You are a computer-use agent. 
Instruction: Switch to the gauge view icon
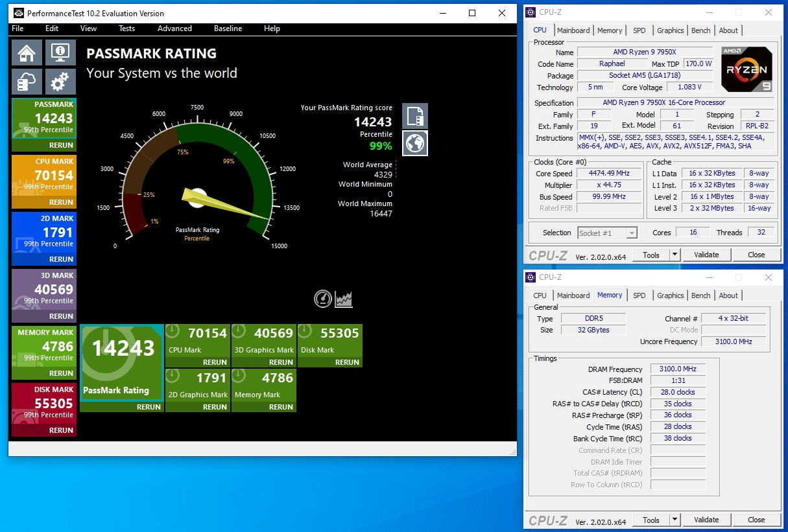tap(323, 299)
